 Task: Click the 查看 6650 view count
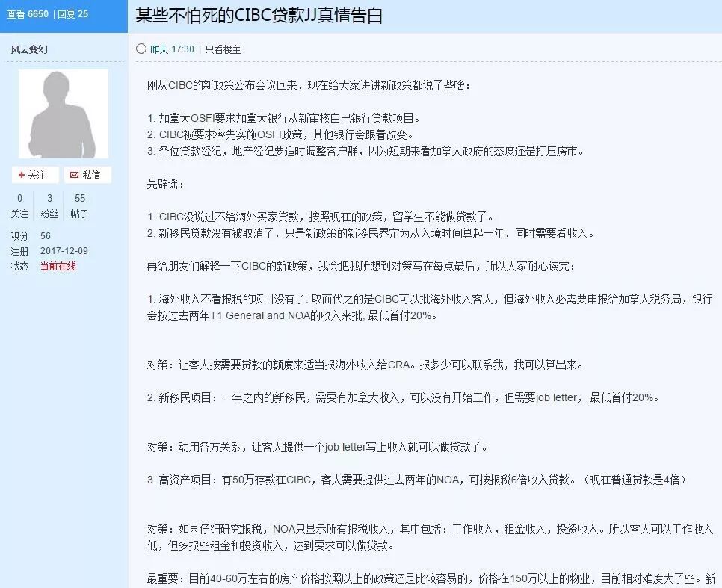pyautogui.click(x=28, y=14)
